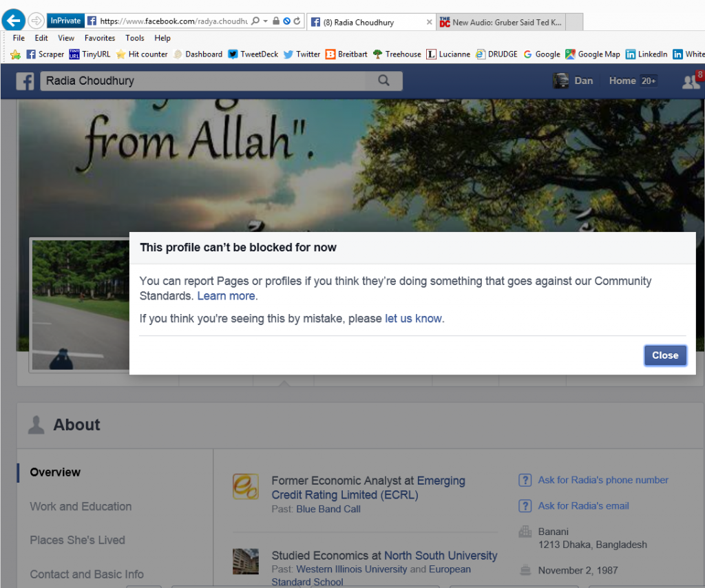The image size is (705, 588).
Task: Open the View menu
Action: click(66, 38)
